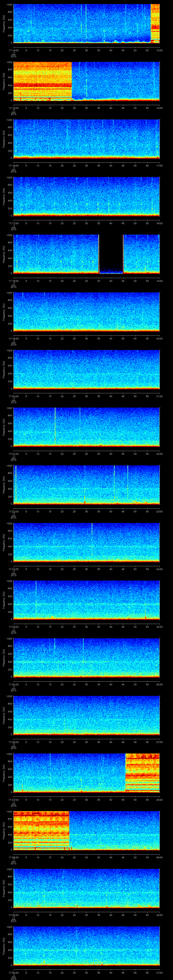
Task: Select the '17:16:00' time axis label
Action: 13,166
